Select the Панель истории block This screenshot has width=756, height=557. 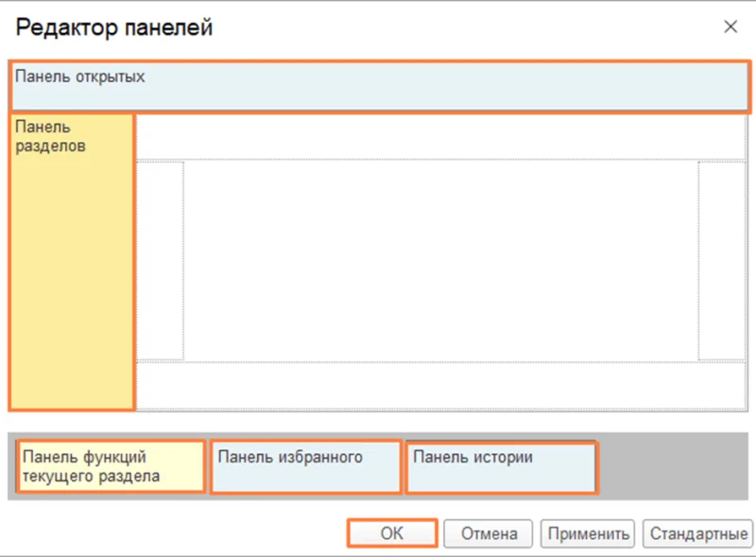coord(501,467)
